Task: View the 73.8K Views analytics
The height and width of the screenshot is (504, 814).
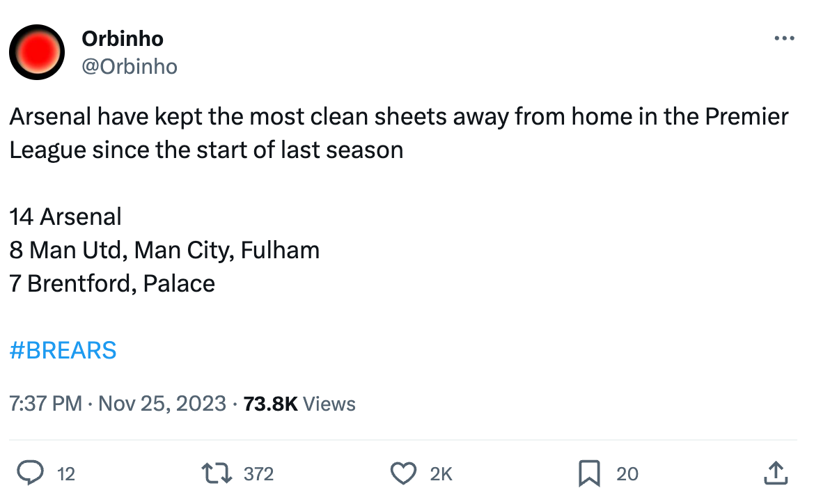Action: (x=299, y=404)
